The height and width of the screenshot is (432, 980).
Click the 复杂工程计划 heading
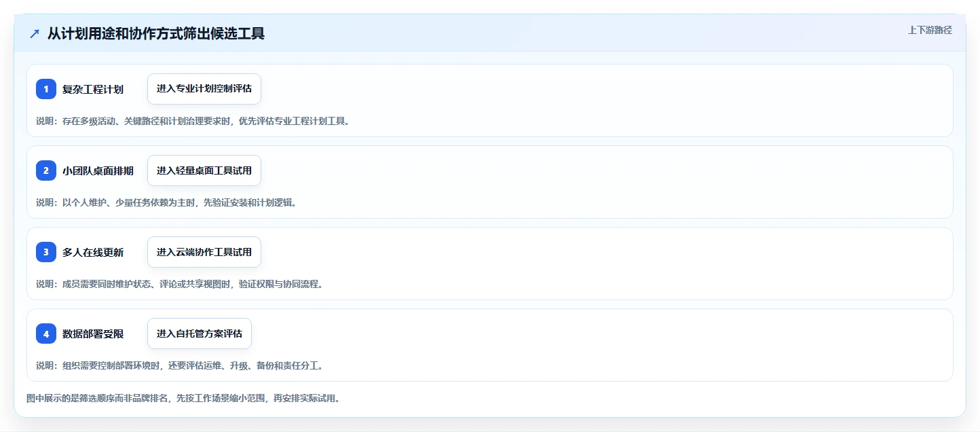tap(93, 89)
